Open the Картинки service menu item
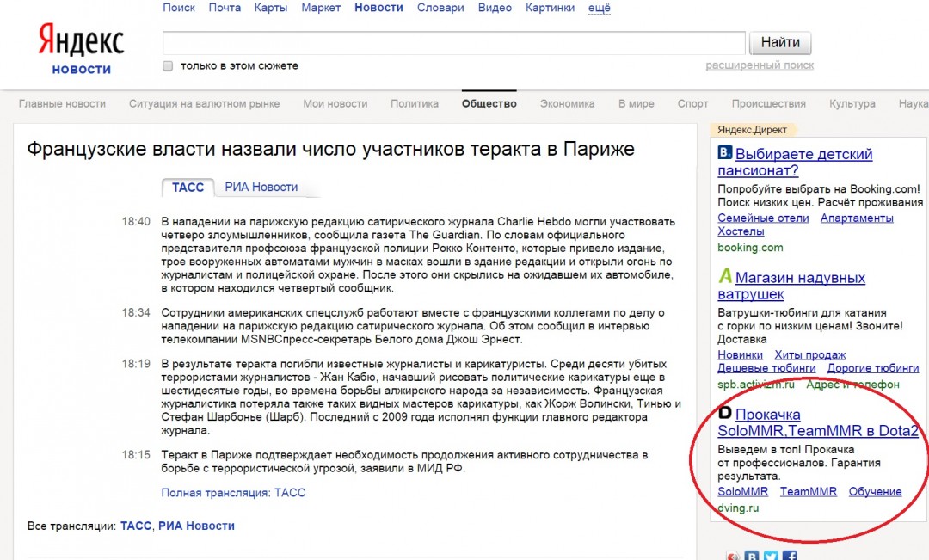Viewport: 929px width, 560px height. [x=550, y=7]
